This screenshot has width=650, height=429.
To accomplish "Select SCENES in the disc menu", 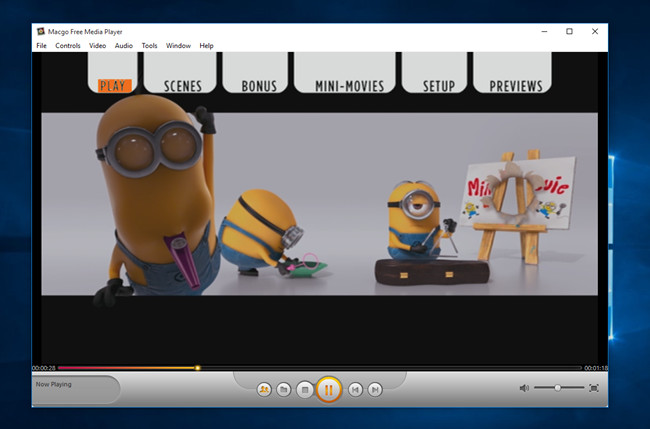I will pyautogui.click(x=183, y=86).
